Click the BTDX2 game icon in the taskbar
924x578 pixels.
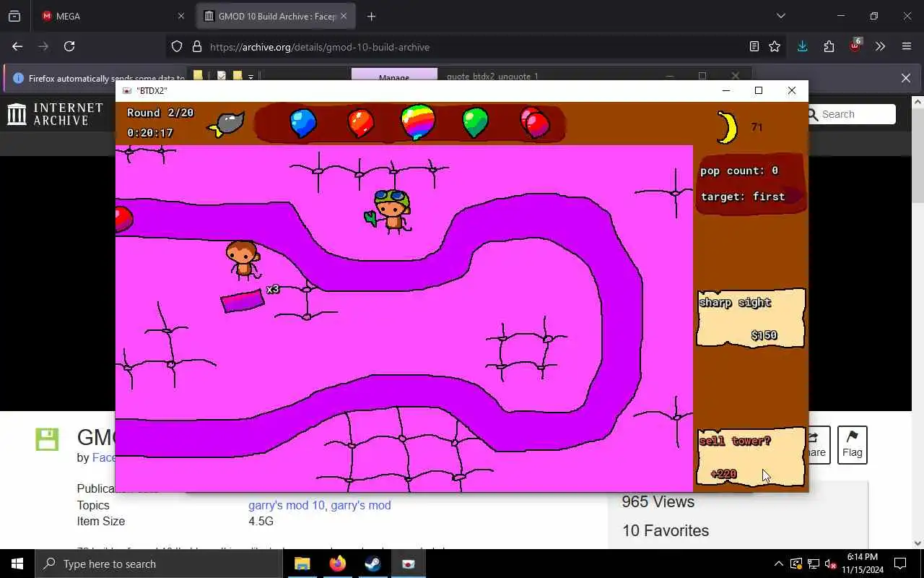click(x=408, y=564)
